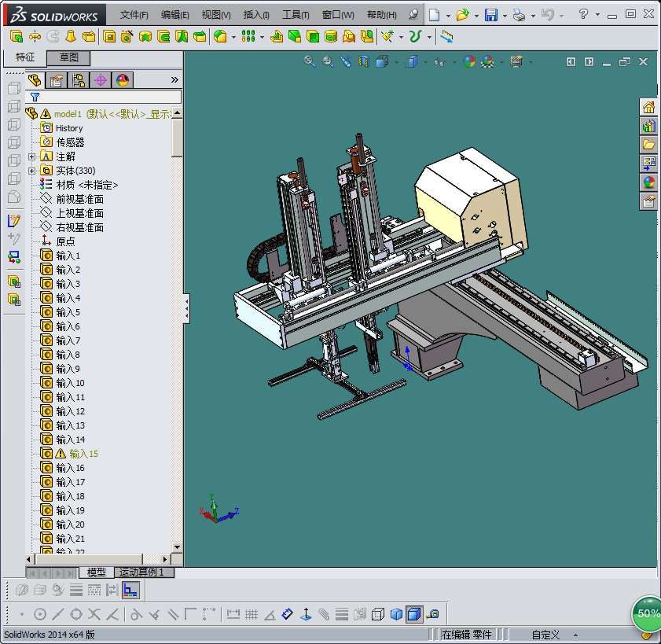This screenshot has width=661, height=644.
Task: Click the Zoom to Fit magnifier icon
Action: tap(310, 61)
